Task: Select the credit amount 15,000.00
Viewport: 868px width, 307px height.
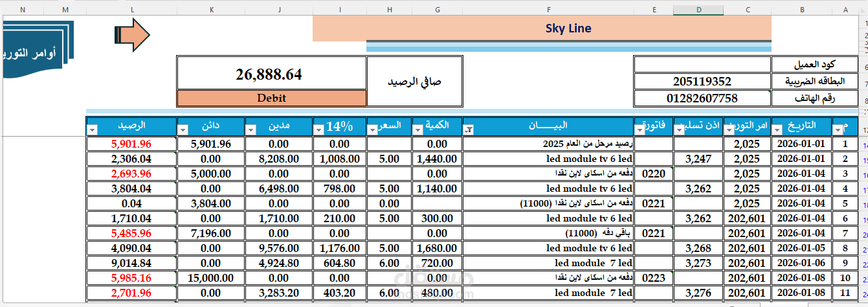Action: [211, 278]
